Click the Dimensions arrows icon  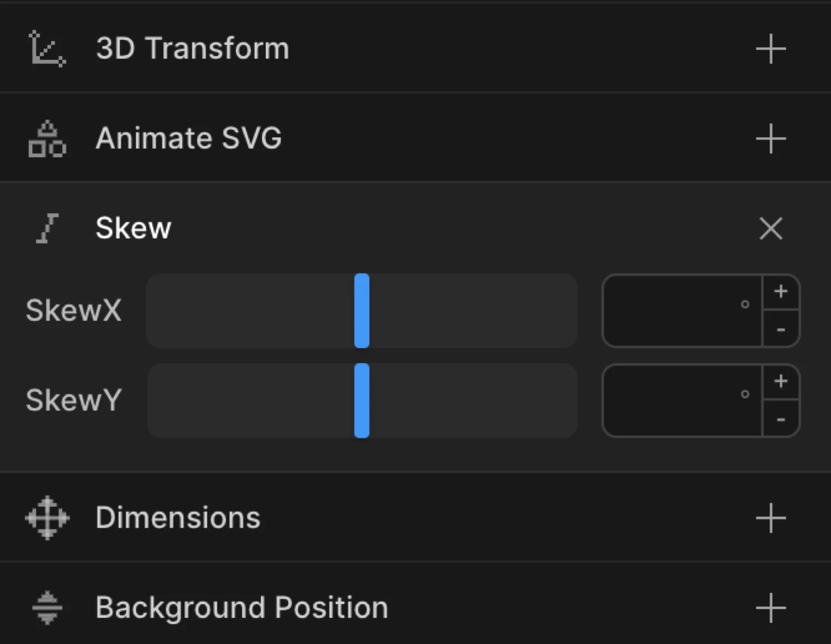pyautogui.click(x=47, y=517)
